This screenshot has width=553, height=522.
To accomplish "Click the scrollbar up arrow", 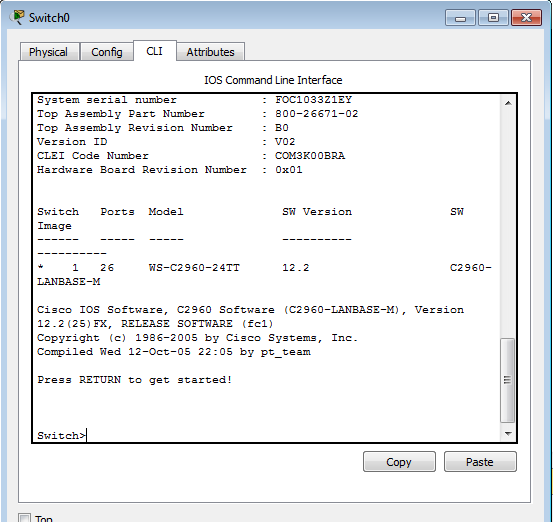I will [508, 103].
